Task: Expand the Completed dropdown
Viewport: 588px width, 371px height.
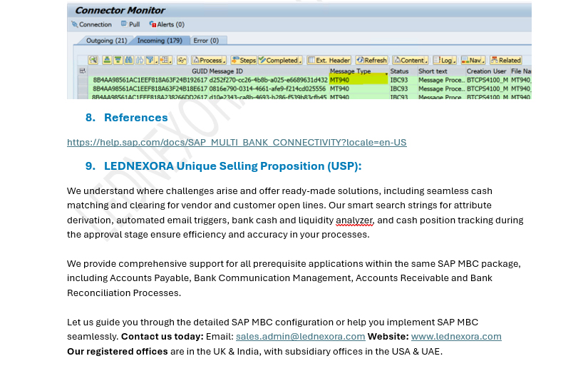Action: [281, 61]
